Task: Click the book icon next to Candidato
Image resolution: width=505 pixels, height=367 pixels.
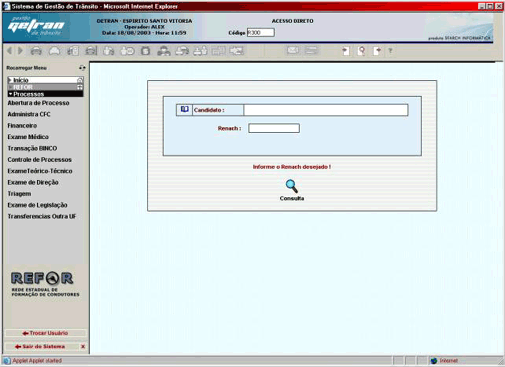Action: pos(184,110)
